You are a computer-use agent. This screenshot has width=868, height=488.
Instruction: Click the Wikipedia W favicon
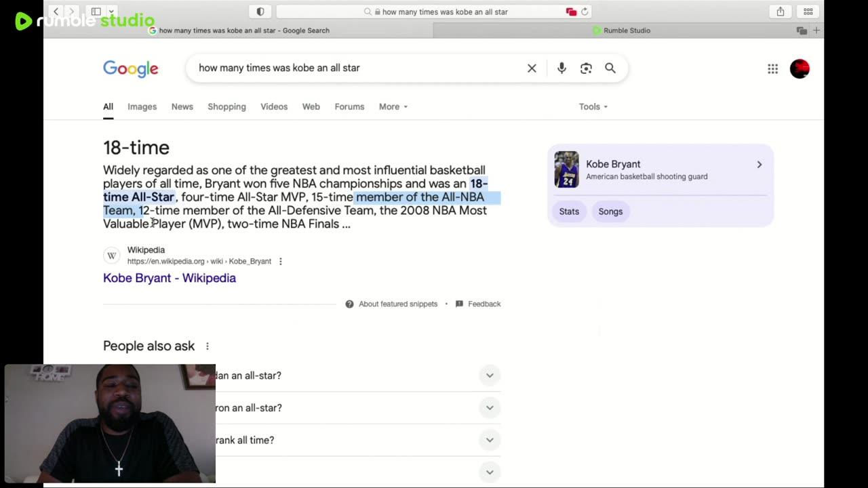coord(112,256)
